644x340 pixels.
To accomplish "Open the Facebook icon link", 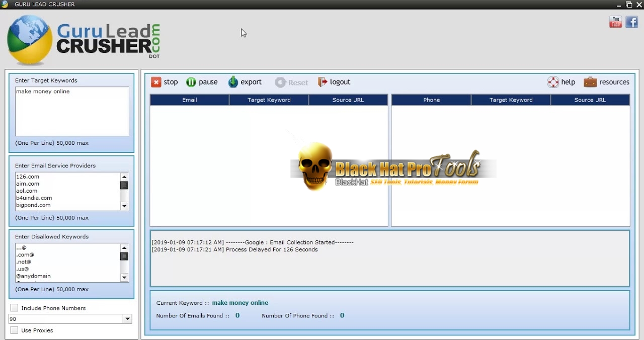I will (x=631, y=22).
